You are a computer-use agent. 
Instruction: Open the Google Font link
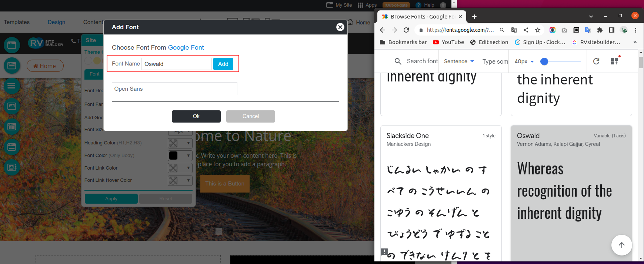tap(186, 47)
